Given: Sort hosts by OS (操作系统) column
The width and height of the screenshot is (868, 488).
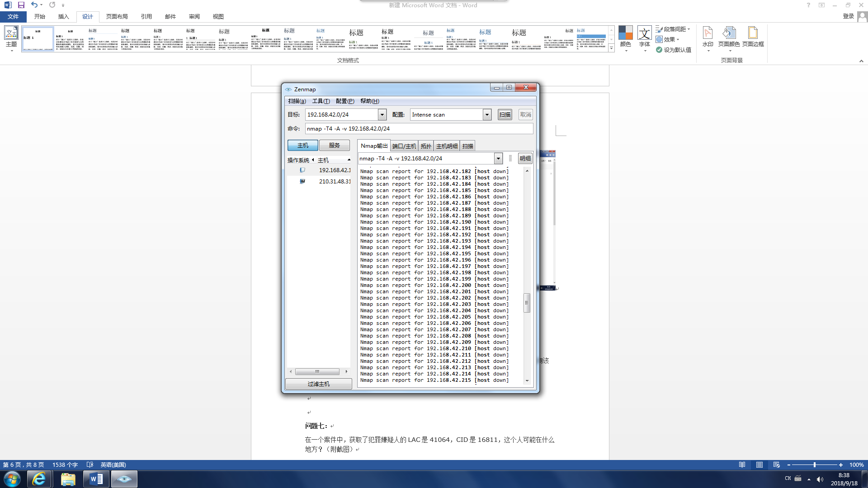Looking at the screenshot, I should point(300,160).
